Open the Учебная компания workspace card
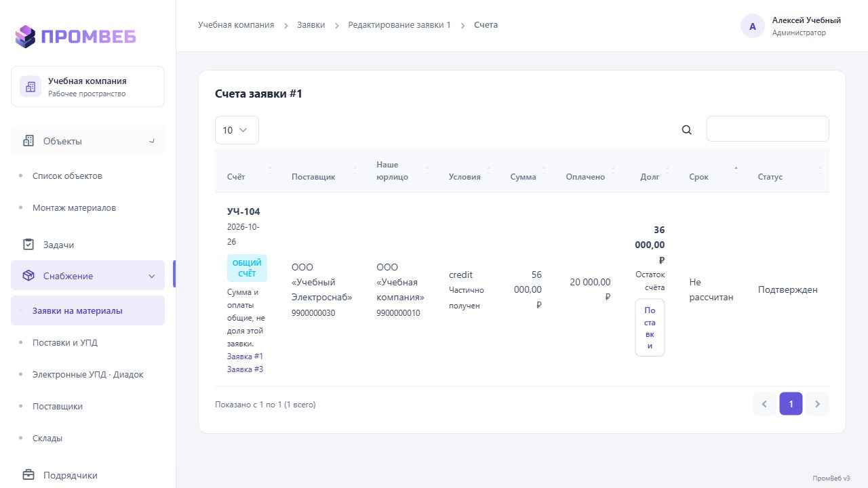Image resolution: width=868 pixels, height=488 pixels. tap(87, 86)
